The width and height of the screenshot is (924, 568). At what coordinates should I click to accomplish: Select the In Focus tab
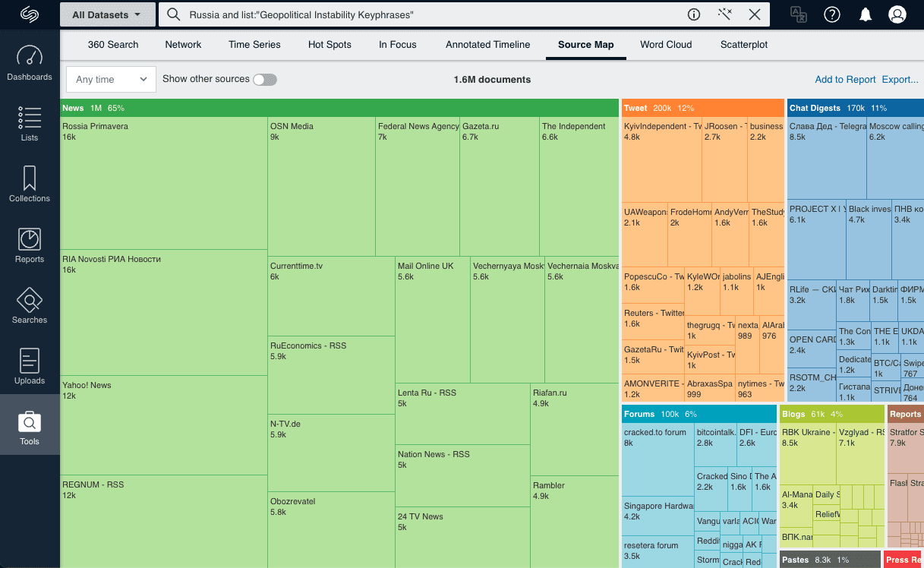click(398, 45)
